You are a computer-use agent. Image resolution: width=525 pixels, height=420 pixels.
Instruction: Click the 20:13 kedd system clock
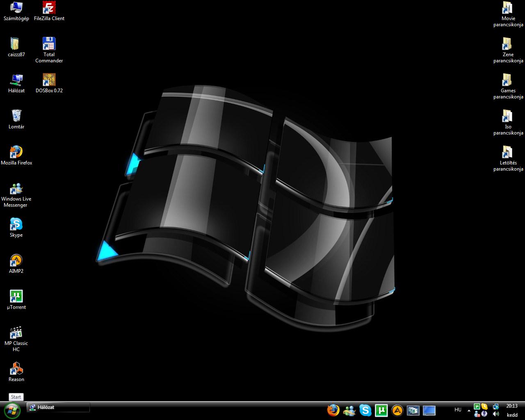pos(512,410)
